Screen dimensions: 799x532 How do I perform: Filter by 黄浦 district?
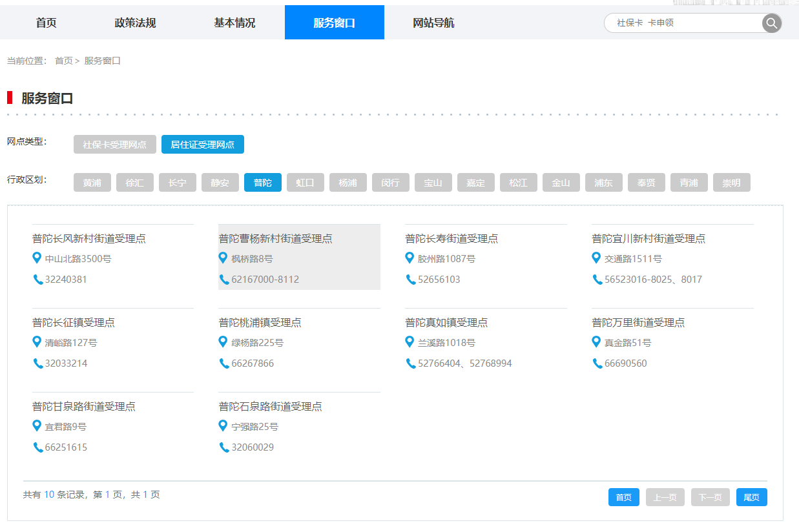click(92, 183)
